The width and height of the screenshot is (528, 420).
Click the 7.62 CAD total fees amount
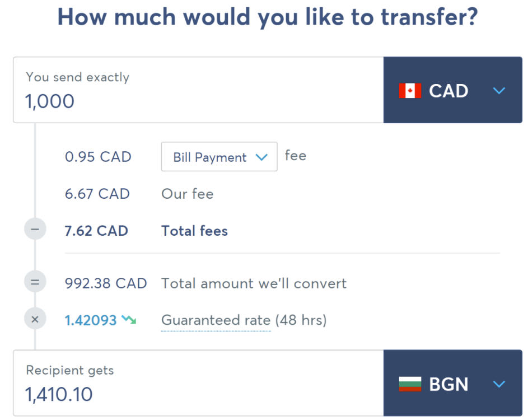click(96, 231)
